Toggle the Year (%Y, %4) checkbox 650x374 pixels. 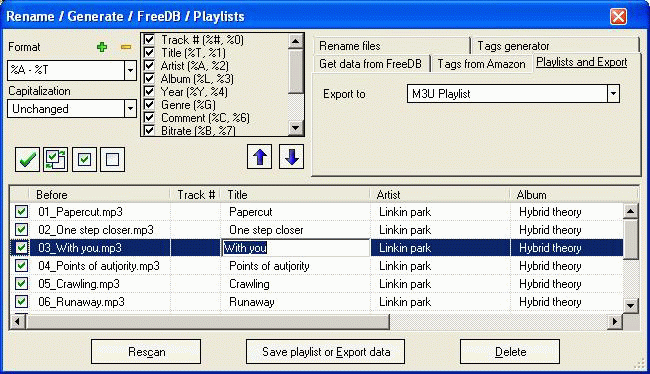click(149, 92)
